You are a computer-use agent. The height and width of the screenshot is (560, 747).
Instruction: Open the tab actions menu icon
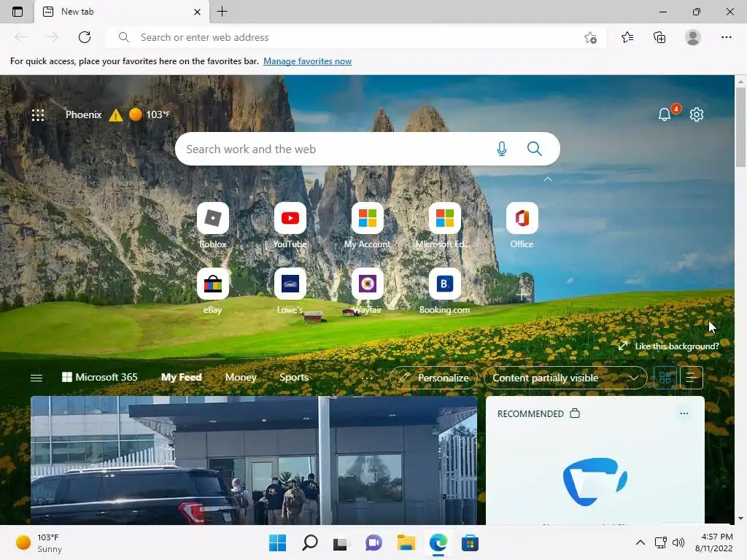pos(18,12)
